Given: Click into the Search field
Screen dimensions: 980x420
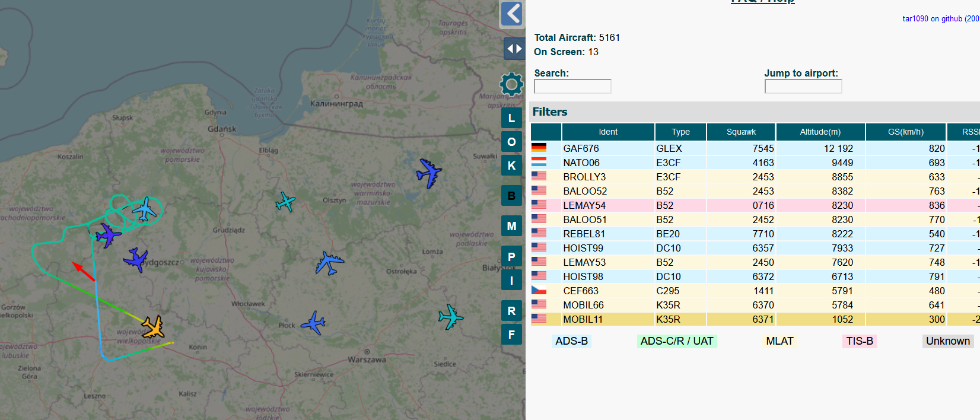Looking at the screenshot, I should (x=572, y=87).
